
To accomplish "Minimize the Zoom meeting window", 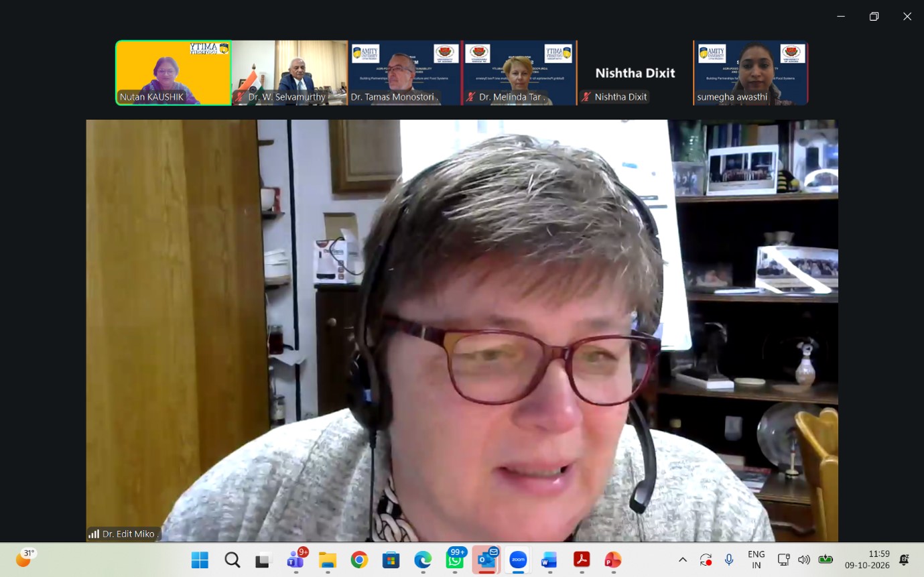I will click(x=841, y=17).
